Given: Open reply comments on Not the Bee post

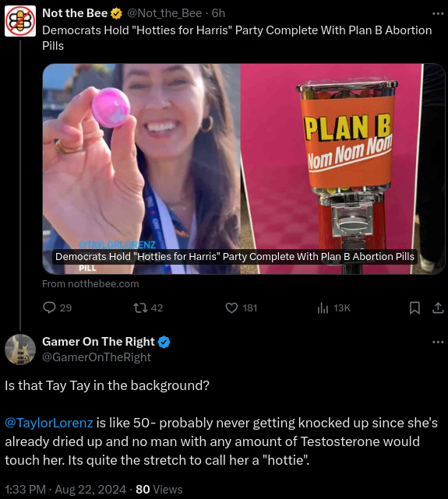Looking at the screenshot, I should [x=57, y=307].
